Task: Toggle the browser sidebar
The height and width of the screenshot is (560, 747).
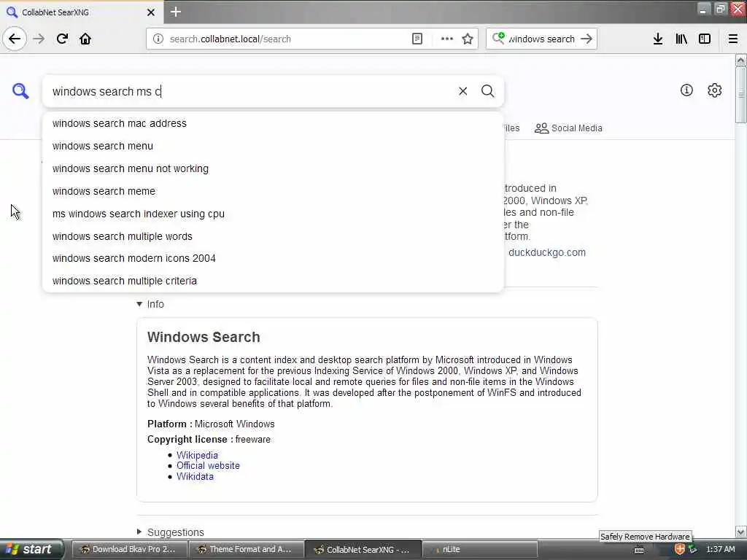Action: pos(705,39)
